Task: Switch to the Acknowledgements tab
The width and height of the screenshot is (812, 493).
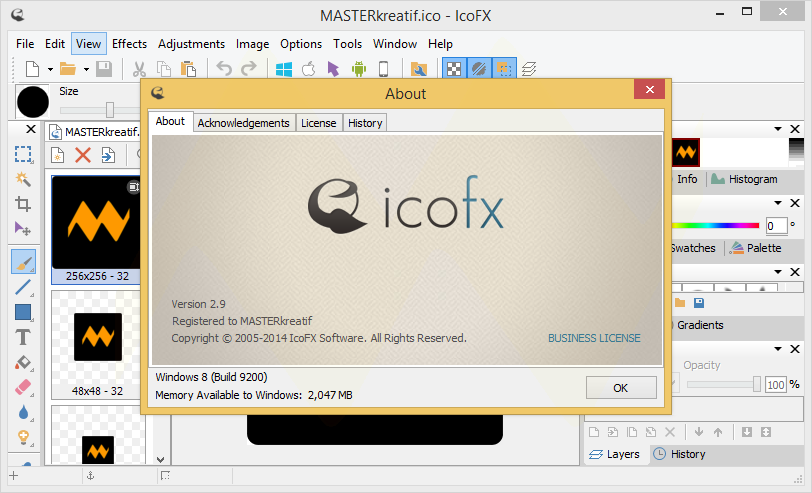Action: coord(243,123)
